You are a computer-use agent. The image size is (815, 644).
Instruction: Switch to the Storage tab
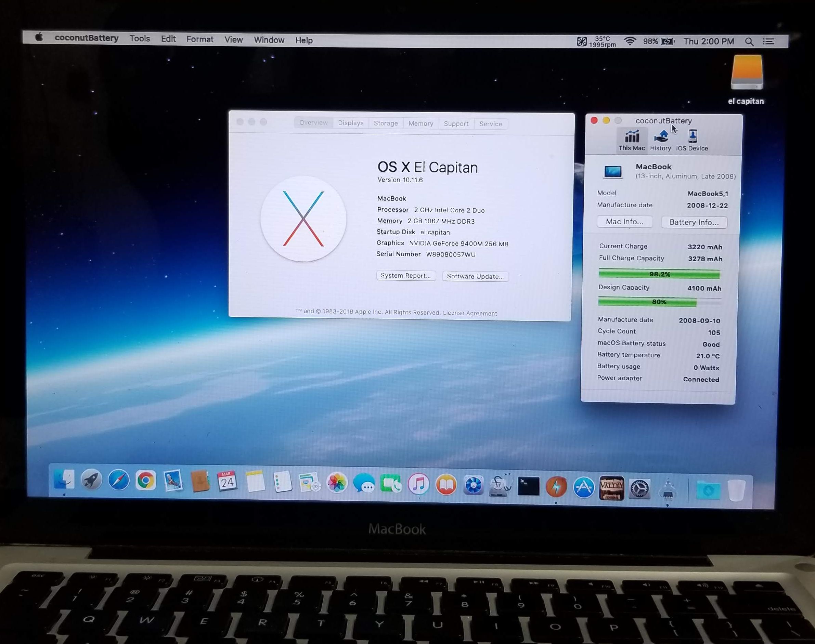click(386, 123)
